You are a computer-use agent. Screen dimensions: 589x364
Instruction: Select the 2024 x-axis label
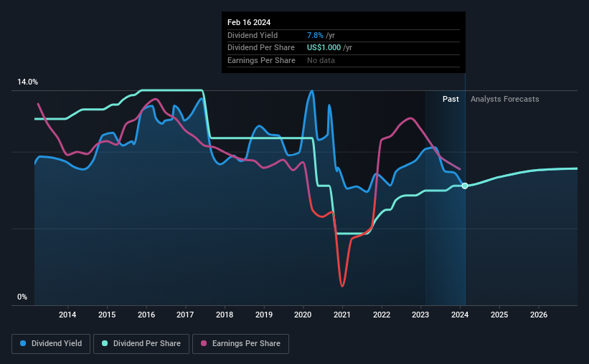[x=460, y=315]
